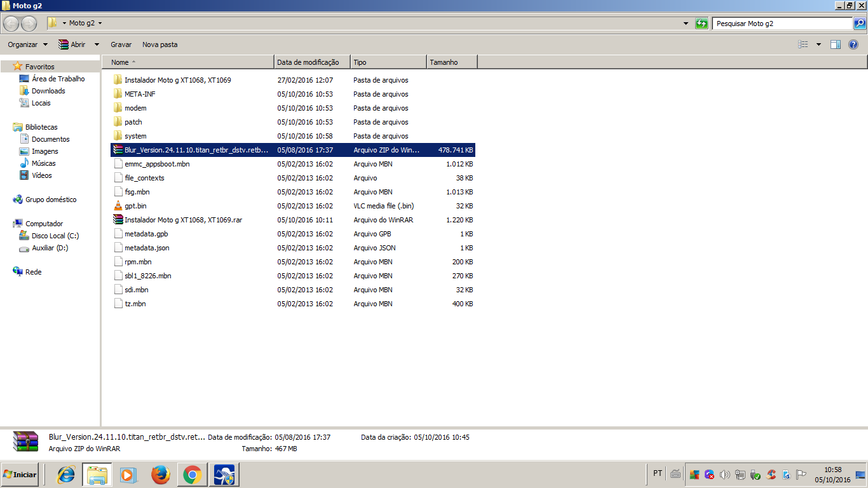
Task: Click the Abrir toolbar button
Action: pos(72,44)
